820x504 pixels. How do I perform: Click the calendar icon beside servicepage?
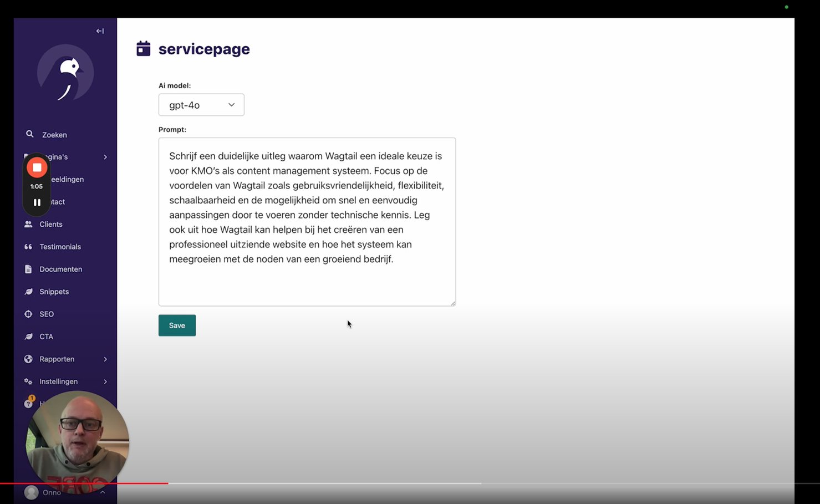point(144,48)
